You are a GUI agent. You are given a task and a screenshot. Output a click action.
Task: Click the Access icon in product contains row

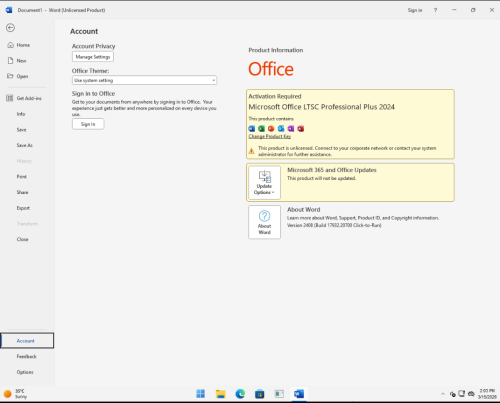[x=301, y=129]
